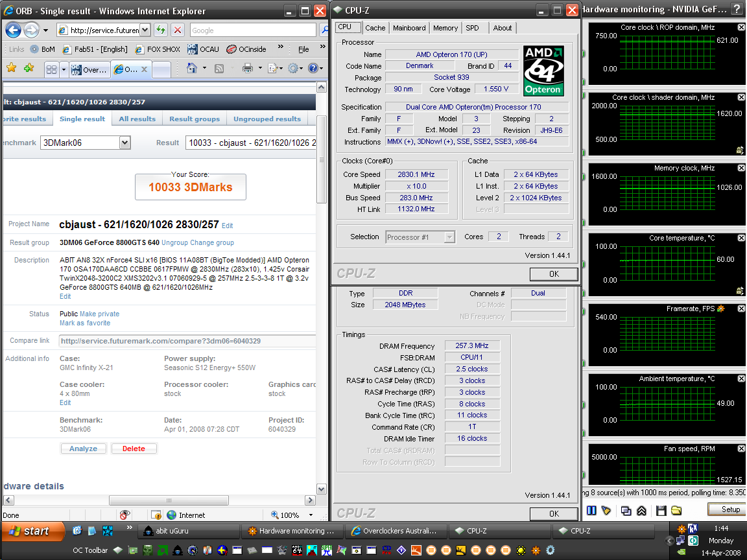Click the Google search box
This screenshot has width=747, height=560.
coord(252,30)
